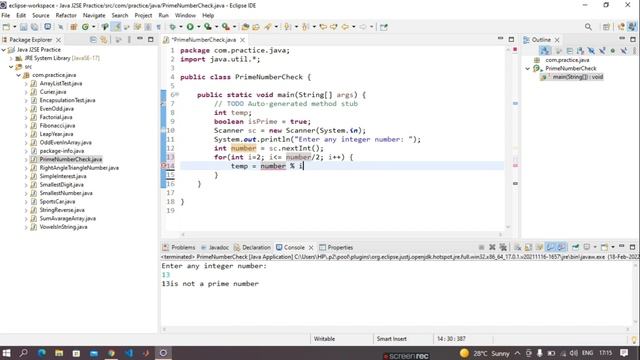Click the Open Type icon in toolbar
Image resolution: width=640 pixels, height=360 pixels.
point(245,27)
